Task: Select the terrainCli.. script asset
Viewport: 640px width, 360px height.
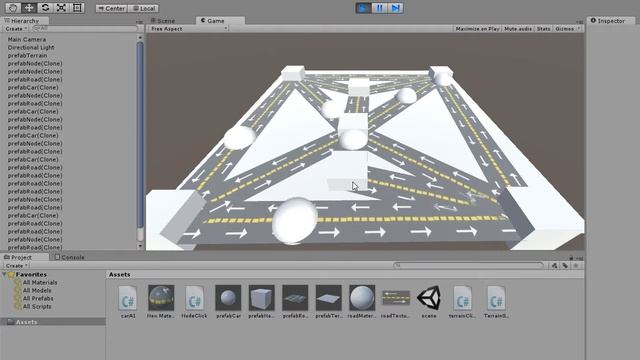Action: [x=462, y=302]
